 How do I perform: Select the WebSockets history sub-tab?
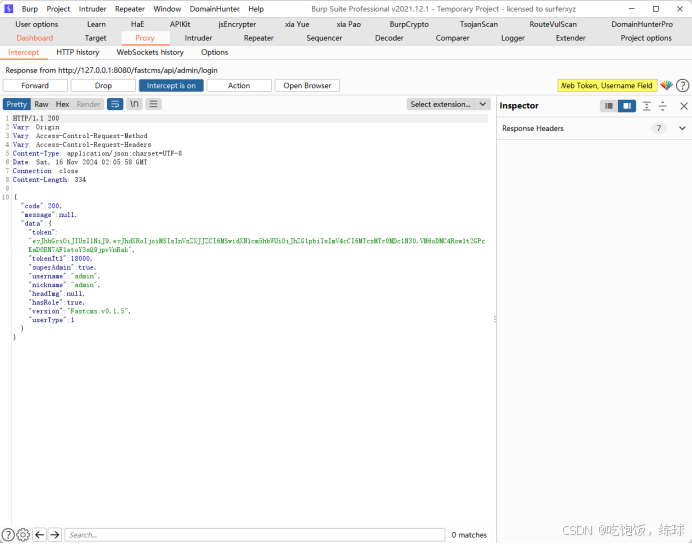pos(150,52)
